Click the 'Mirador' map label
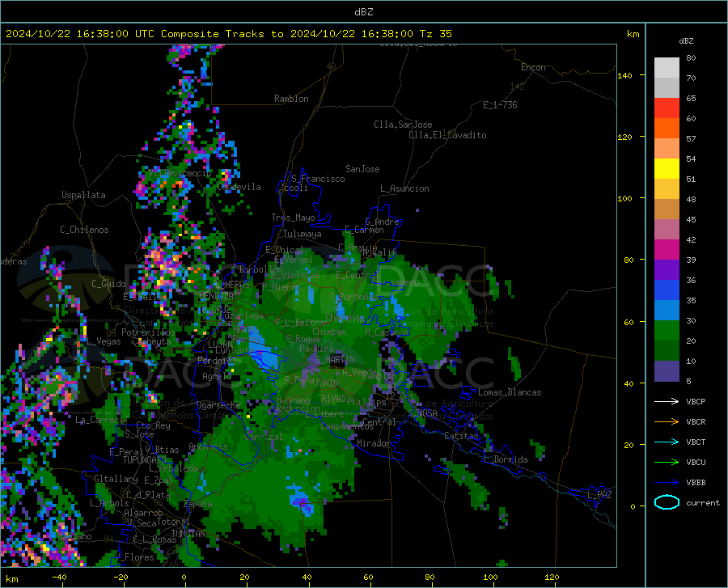 pyautogui.click(x=373, y=443)
